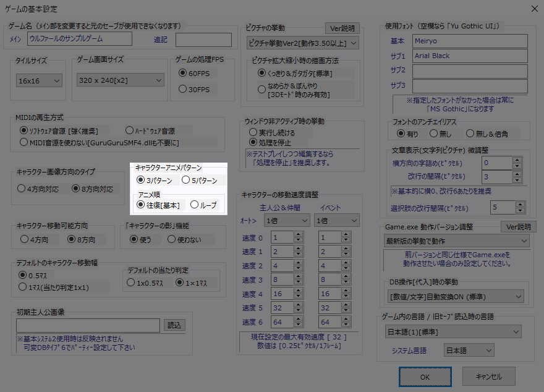Open システム言語 日本語 dropdown
Screen dimensions: 544x392
click(x=469, y=351)
